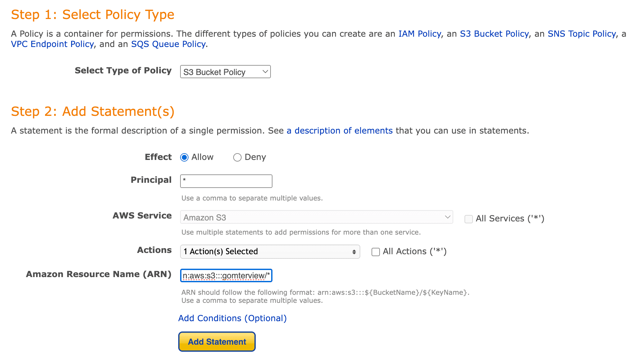Viewport: 644px width, 363px height.
Task: Open the S3 Bucket Policy link
Action: pos(494,34)
